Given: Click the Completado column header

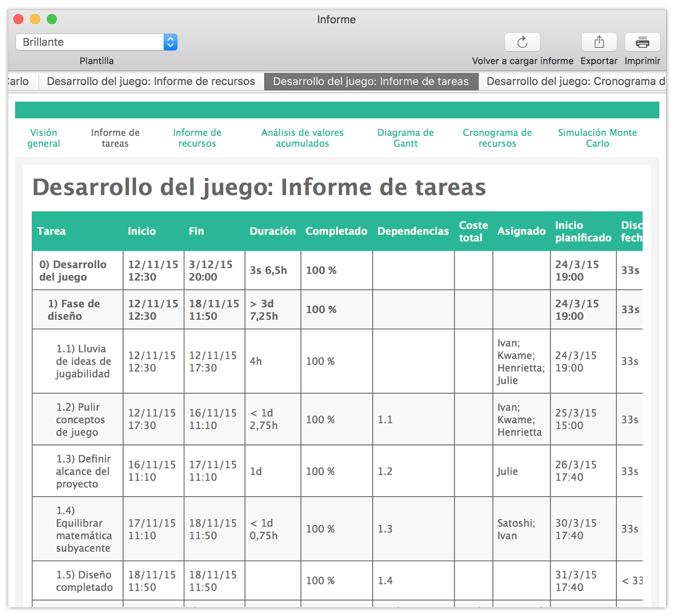Looking at the screenshot, I should click(x=336, y=231).
